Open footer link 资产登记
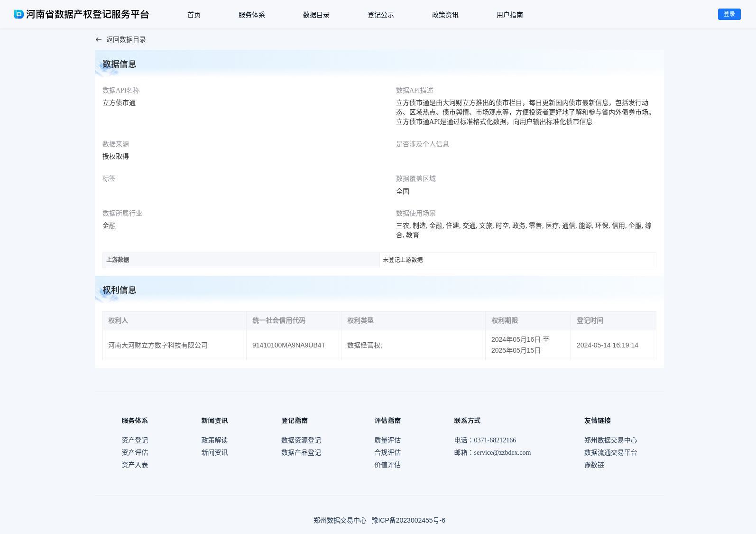Screen dimensions: 756x534 [135, 440]
